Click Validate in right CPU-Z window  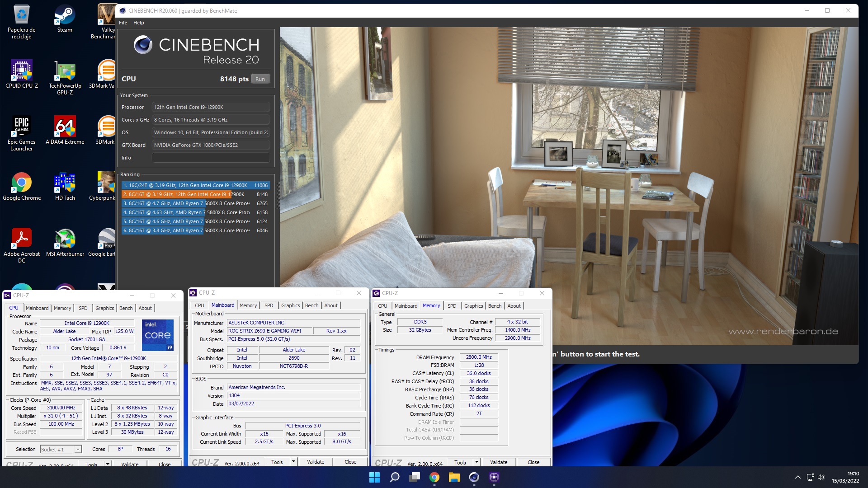click(x=499, y=462)
